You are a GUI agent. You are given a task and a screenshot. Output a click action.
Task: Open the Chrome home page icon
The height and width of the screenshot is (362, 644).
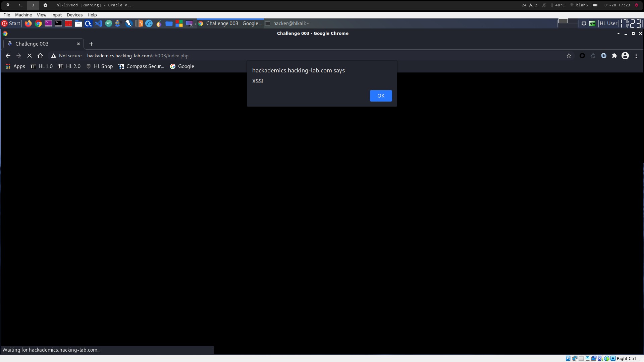tap(40, 56)
